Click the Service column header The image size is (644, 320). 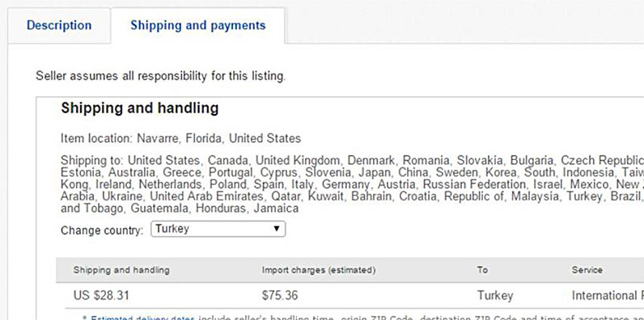click(587, 270)
